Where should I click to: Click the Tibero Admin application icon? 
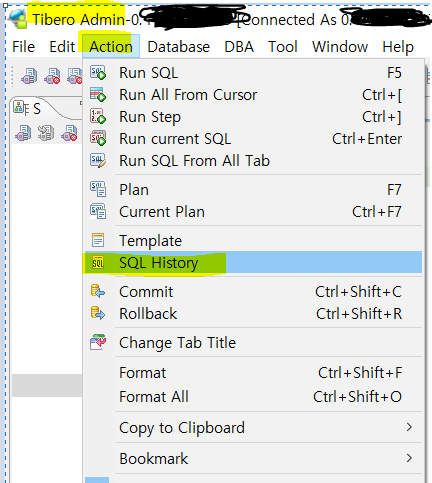coord(18,19)
